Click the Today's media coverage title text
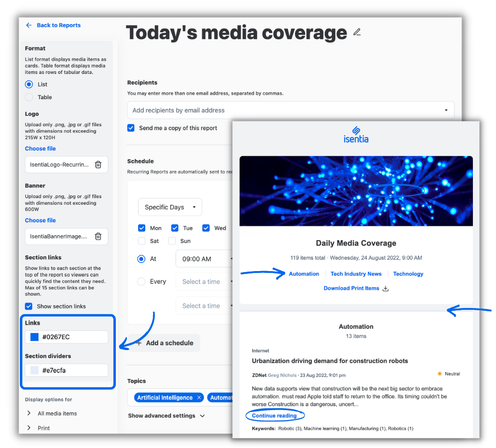The height and width of the screenshot is (448, 496). point(236,33)
